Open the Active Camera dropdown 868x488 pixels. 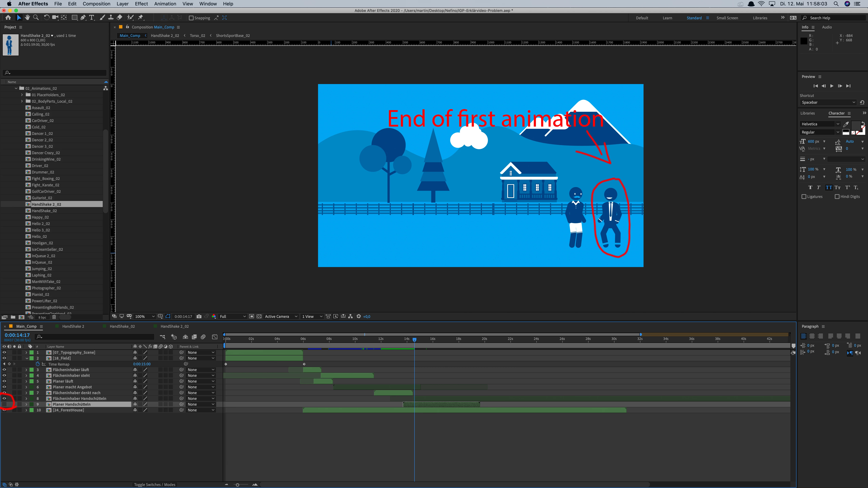tap(281, 316)
